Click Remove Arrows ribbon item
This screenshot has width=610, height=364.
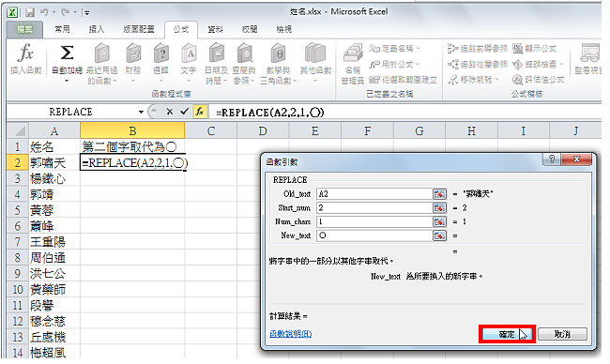(470, 80)
